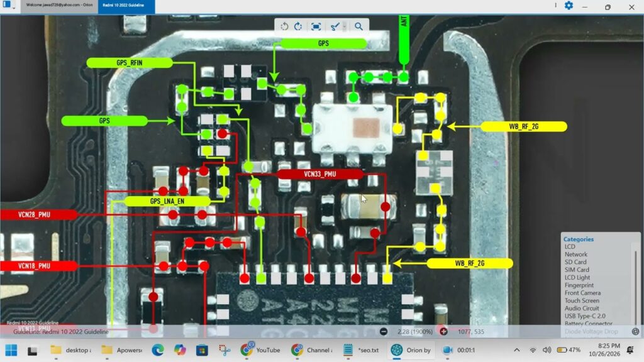644x362 pixels.
Task: Select the LCD Light category
Action: click(x=577, y=277)
